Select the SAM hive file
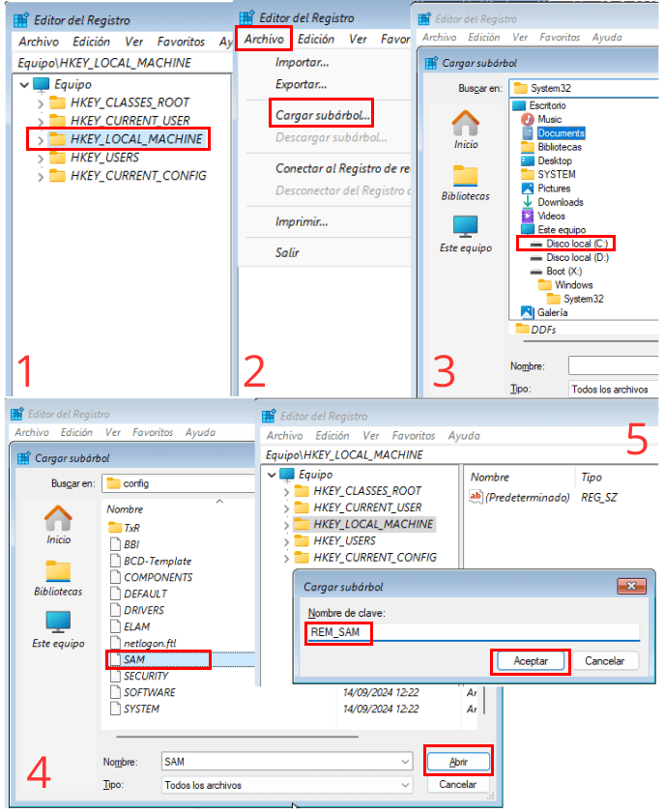This screenshot has height=812, width=664. coord(134,659)
